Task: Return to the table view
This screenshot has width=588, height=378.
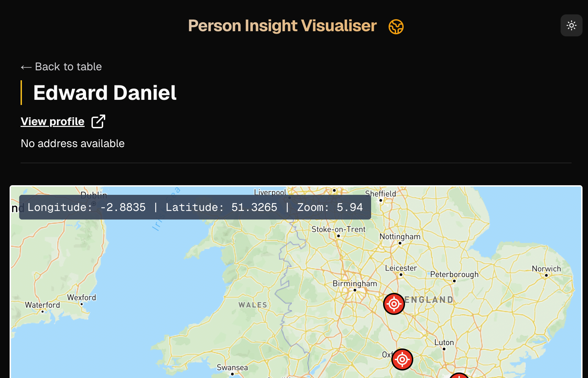Action: 61,67
